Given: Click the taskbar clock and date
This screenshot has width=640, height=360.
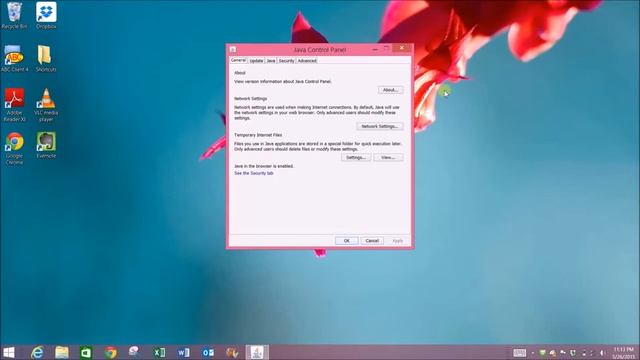Looking at the screenshot, I should (x=624, y=353).
